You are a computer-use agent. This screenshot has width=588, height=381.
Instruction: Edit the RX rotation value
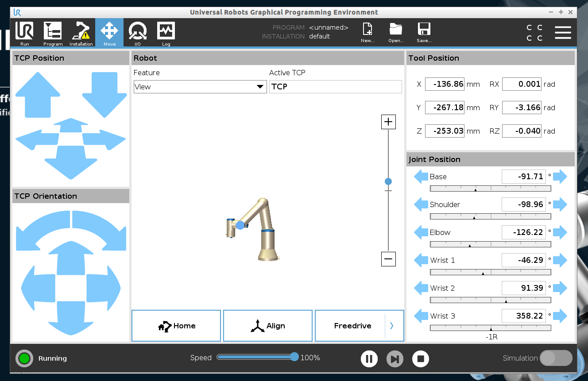522,84
